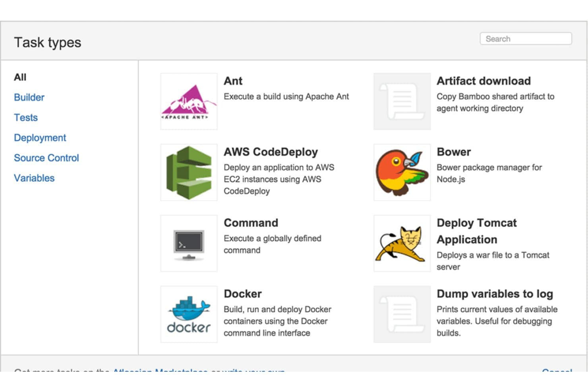Click 'Execute a globally defined command' text
This screenshot has width=588, height=392.
click(x=273, y=244)
